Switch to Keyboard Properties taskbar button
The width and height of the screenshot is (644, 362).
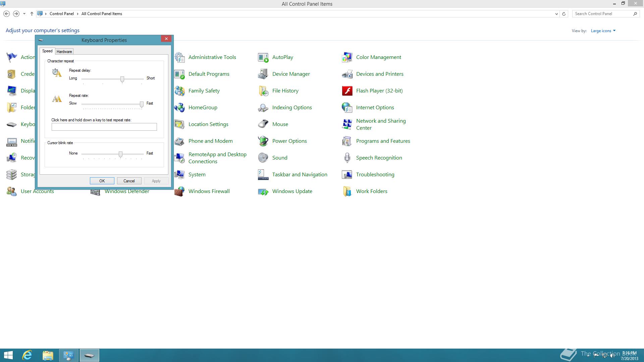click(90, 355)
